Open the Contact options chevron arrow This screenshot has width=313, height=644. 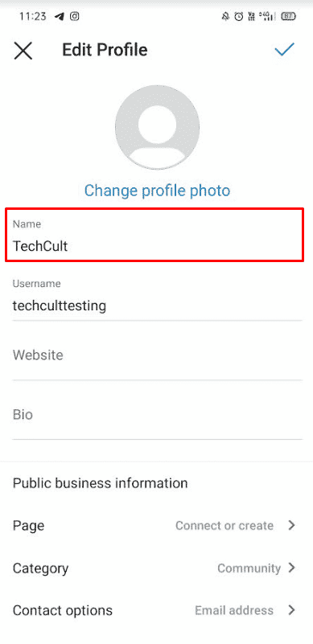(x=291, y=610)
